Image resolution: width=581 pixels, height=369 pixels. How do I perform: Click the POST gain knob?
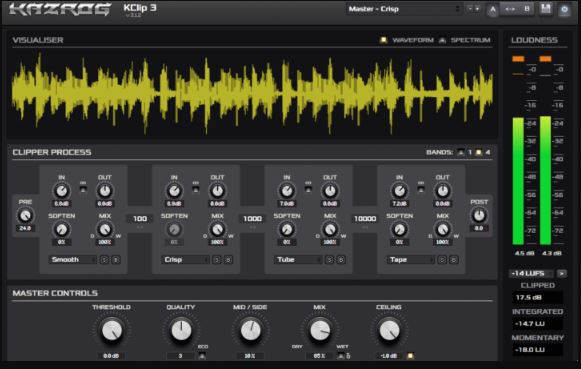[x=479, y=216]
